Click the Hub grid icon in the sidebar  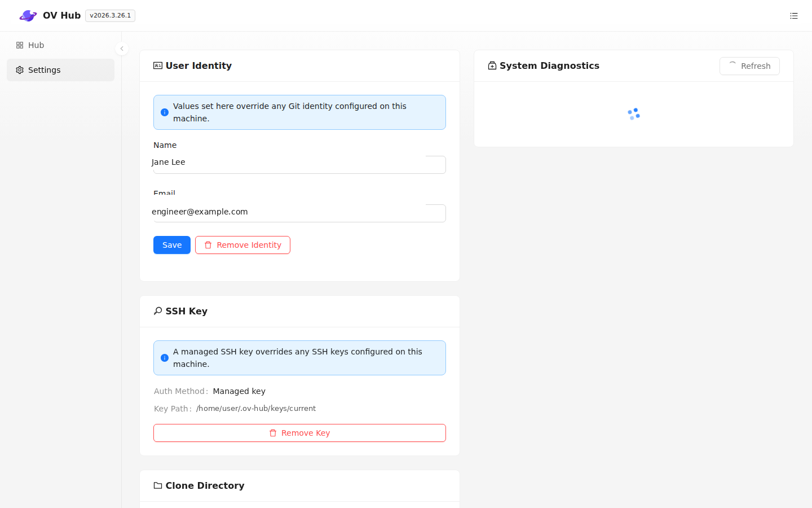20,45
